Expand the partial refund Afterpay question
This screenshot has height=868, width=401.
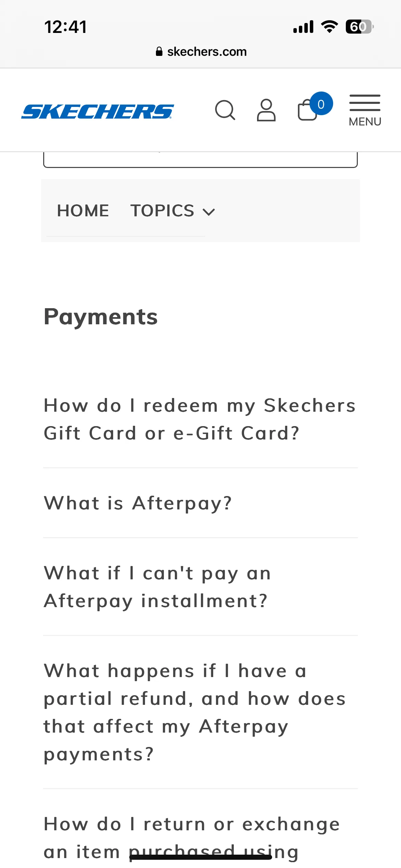click(200, 712)
